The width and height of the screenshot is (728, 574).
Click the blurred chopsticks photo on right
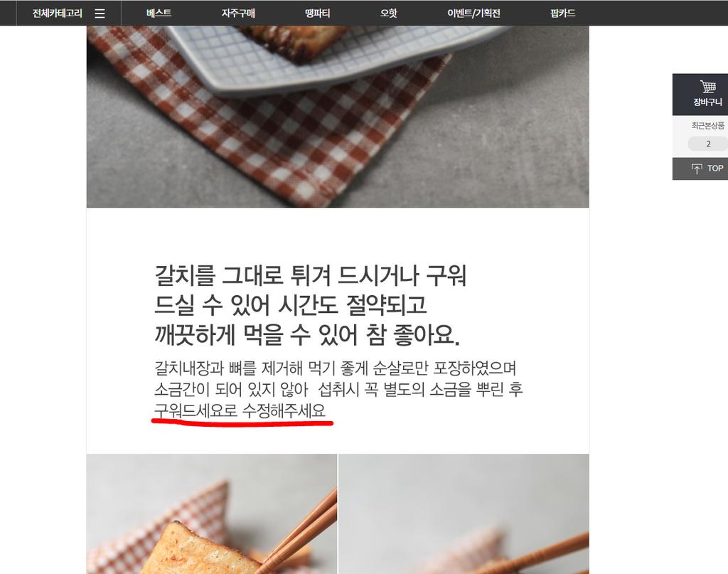pos(464,514)
